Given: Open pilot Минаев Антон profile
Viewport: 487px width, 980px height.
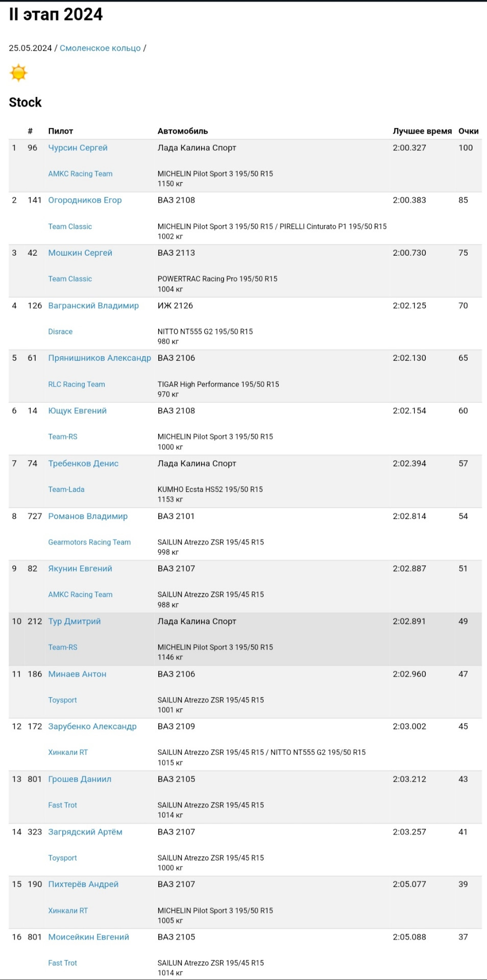Looking at the screenshot, I should (77, 674).
